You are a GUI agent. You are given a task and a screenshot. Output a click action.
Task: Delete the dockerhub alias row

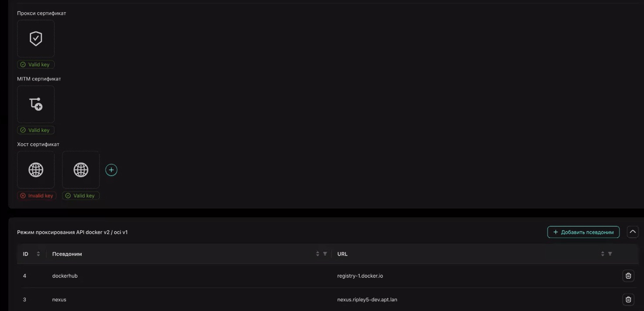[x=628, y=276]
